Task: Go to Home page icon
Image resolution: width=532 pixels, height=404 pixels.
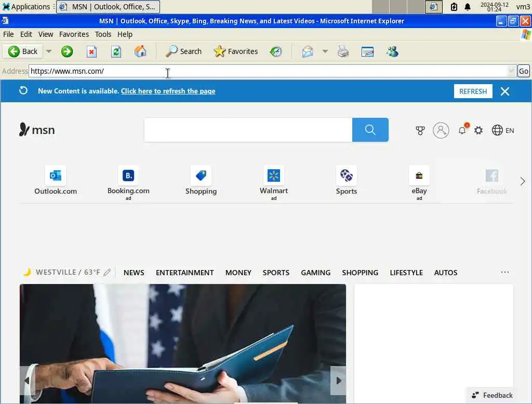Action: click(140, 51)
